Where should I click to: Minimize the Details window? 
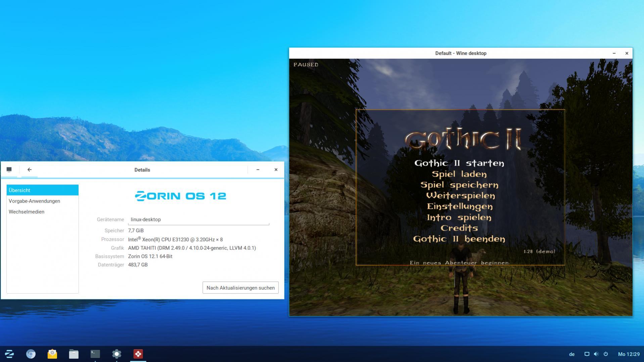coord(258,170)
